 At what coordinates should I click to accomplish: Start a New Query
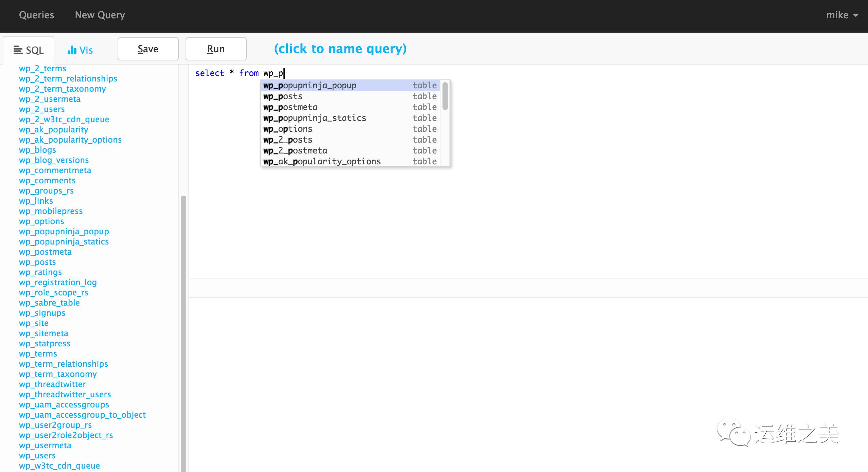pos(100,15)
